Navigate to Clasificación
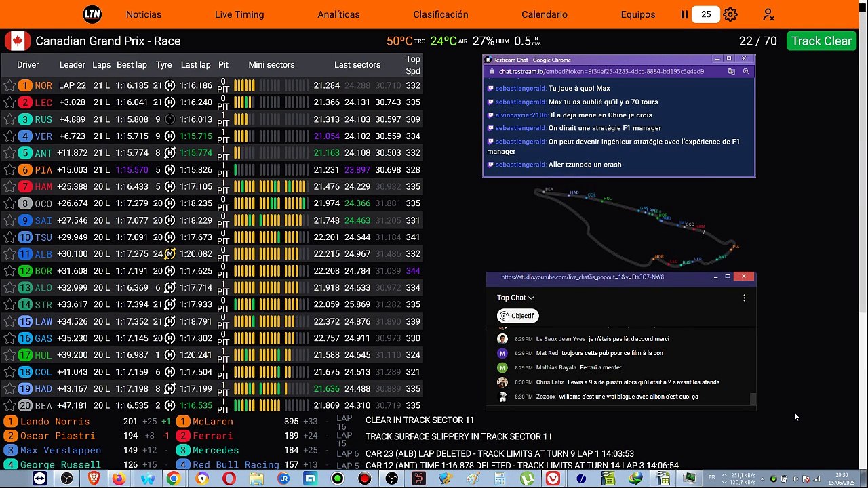 click(x=441, y=14)
